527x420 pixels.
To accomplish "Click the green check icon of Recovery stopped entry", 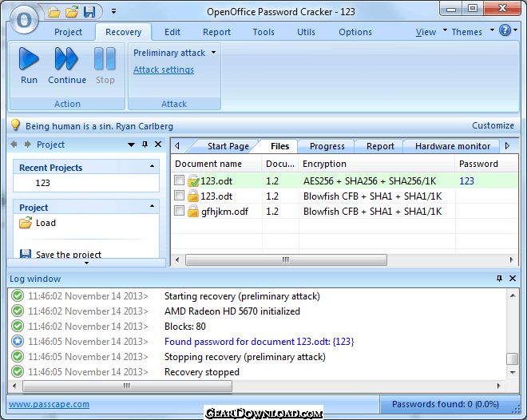I will [18, 371].
